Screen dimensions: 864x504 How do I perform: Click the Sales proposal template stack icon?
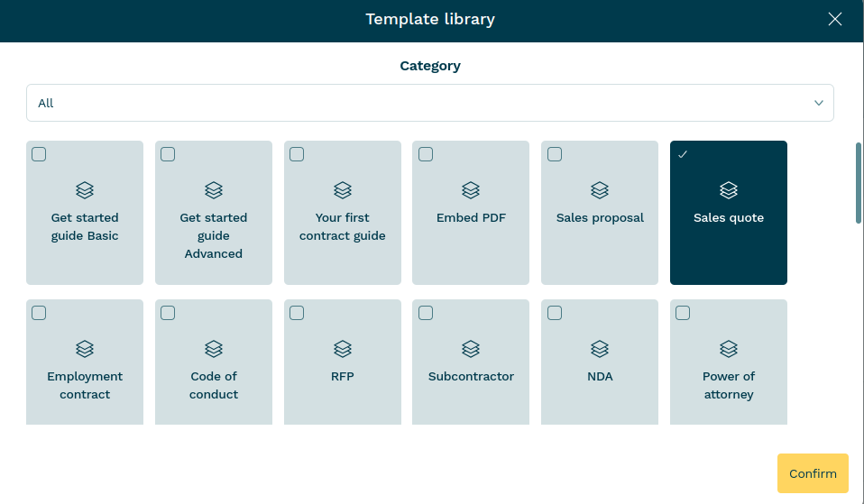click(x=600, y=190)
